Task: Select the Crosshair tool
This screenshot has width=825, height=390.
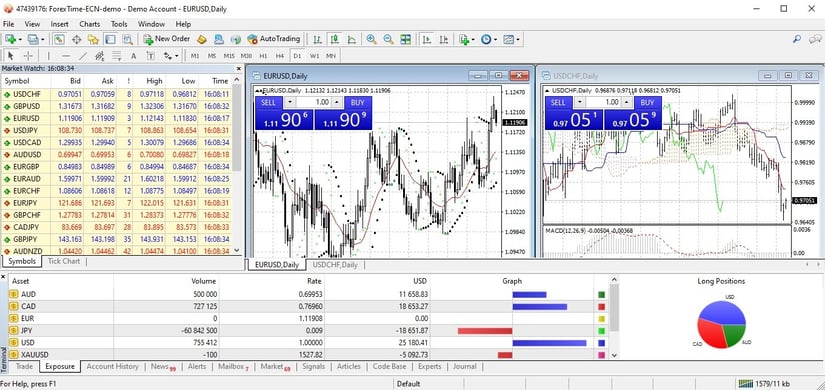Action: tap(28, 55)
